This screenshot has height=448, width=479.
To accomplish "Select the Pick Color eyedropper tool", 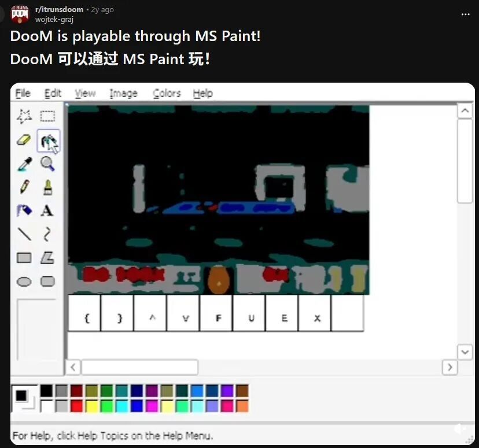I will pyautogui.click(x=25, y=164).
